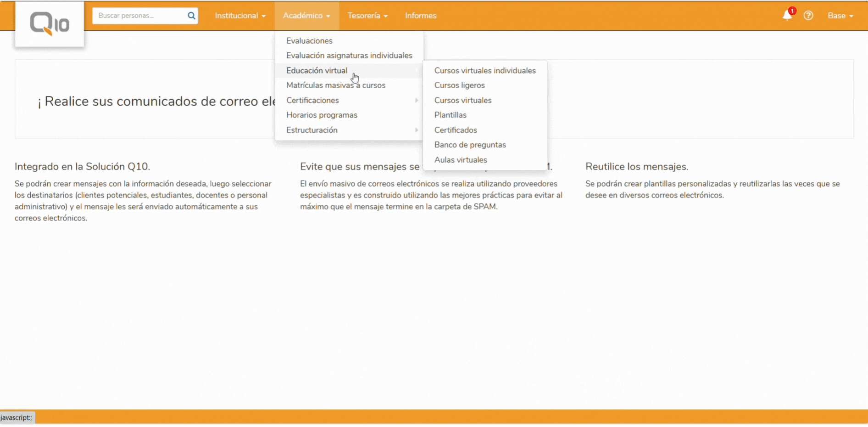Viewport: 868px width, 427px height.
Task: Expand the Estructuración submenu
Action: 312,130
